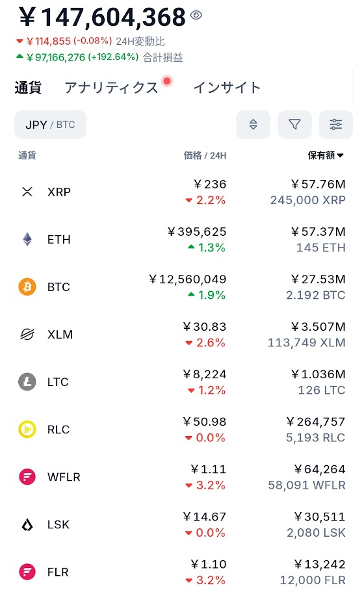Image resolution: width=364 pixels, height=592 pixels.
Task: Open the 通貨 tab
Action: 28,88
